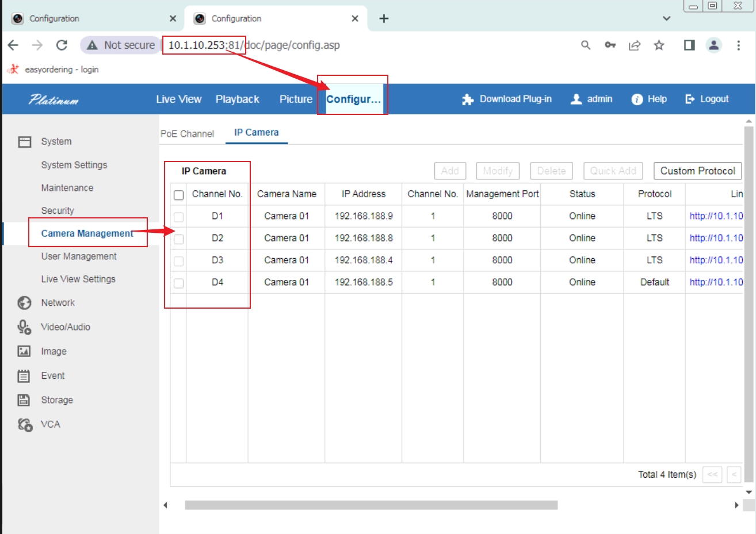Image resolution: width=756 pixels, height=534 pixels.
Task: Open the Configuration page
Action: [x=353, y=99]
